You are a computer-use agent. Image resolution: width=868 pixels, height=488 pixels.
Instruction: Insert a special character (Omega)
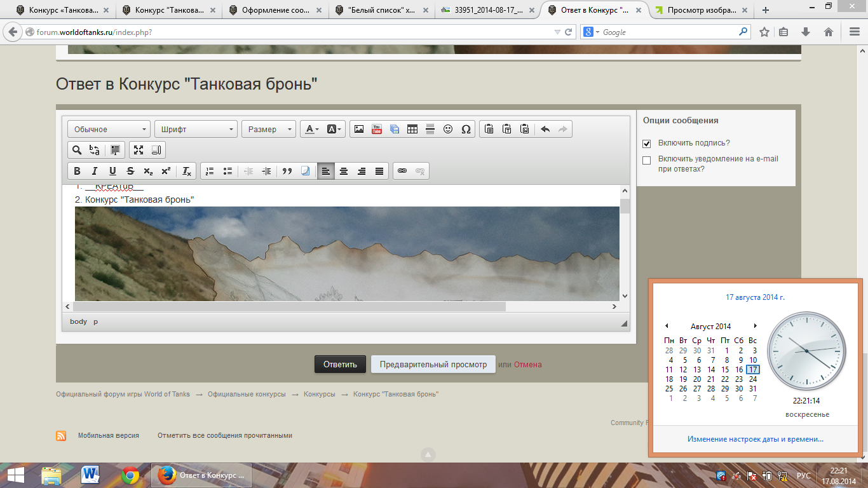pos(466,129)
